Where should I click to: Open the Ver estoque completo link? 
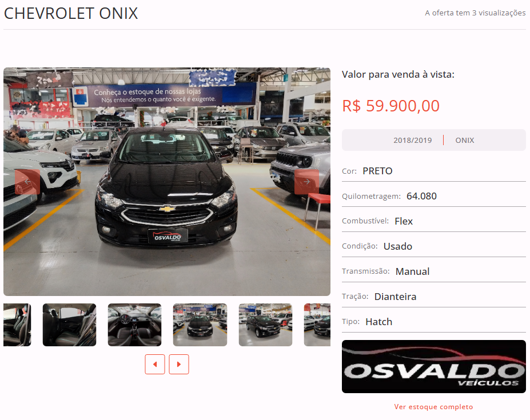(x=434, y=407)
